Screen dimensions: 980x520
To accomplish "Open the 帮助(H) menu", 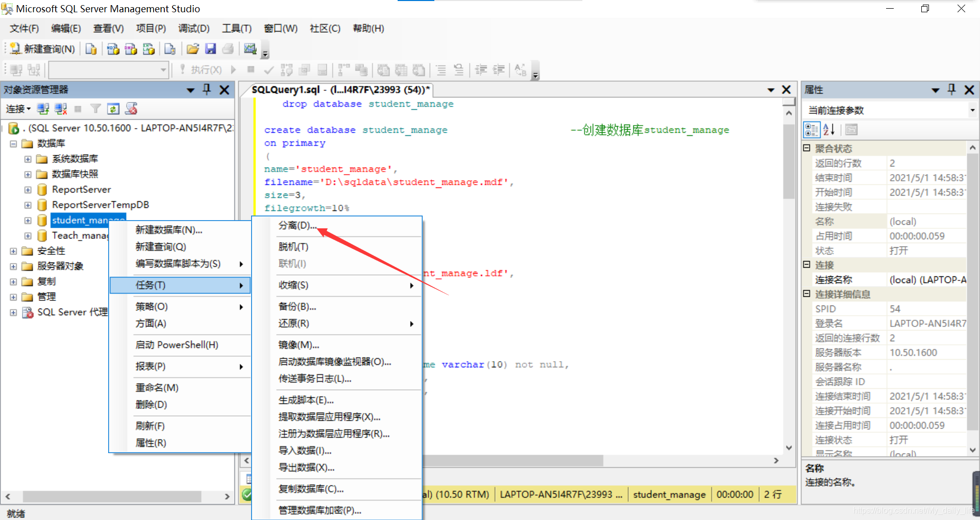I will 369,29.
